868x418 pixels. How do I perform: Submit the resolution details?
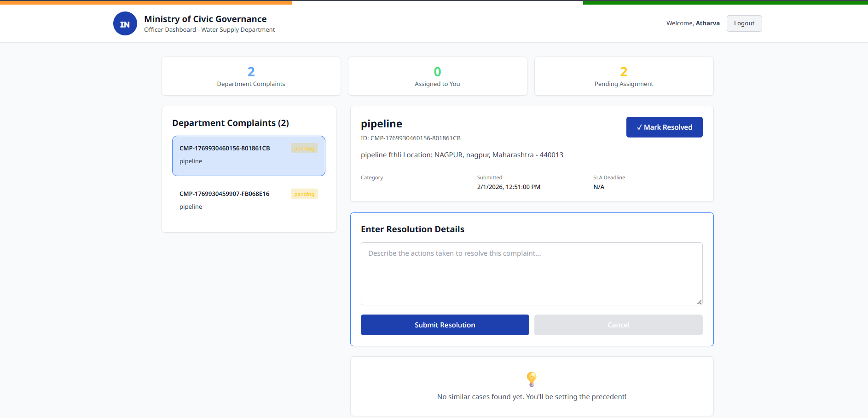[445, 325]
